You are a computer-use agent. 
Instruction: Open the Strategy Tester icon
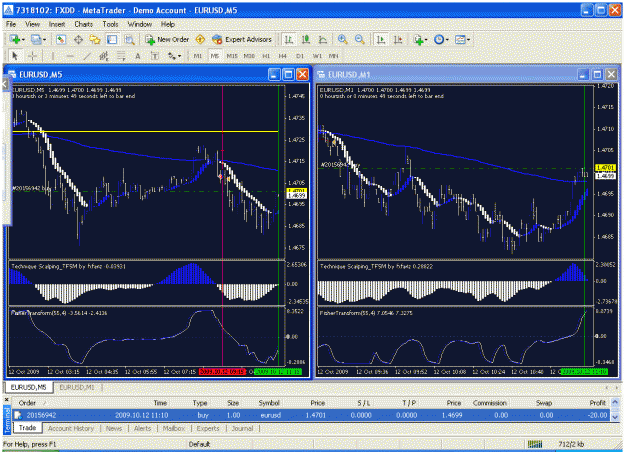pos(129,39)
